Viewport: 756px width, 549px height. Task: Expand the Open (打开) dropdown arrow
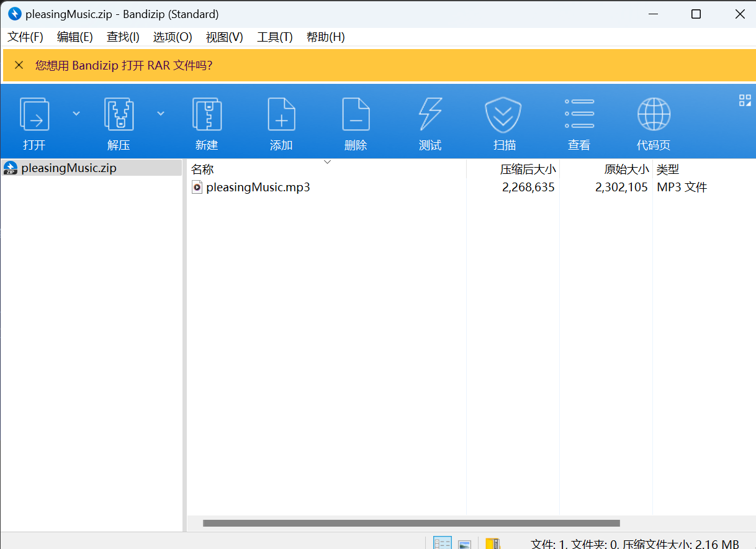pos(76,113)
